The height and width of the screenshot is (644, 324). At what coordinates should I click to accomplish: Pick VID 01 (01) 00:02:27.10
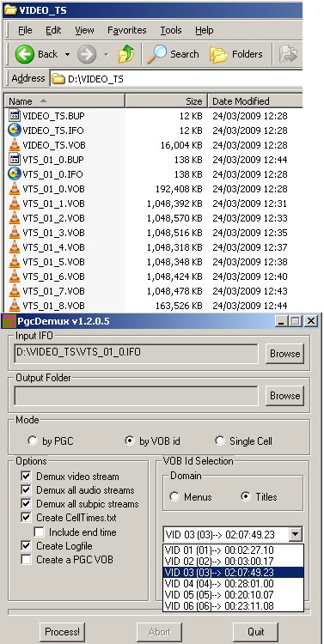coord(233,550)
